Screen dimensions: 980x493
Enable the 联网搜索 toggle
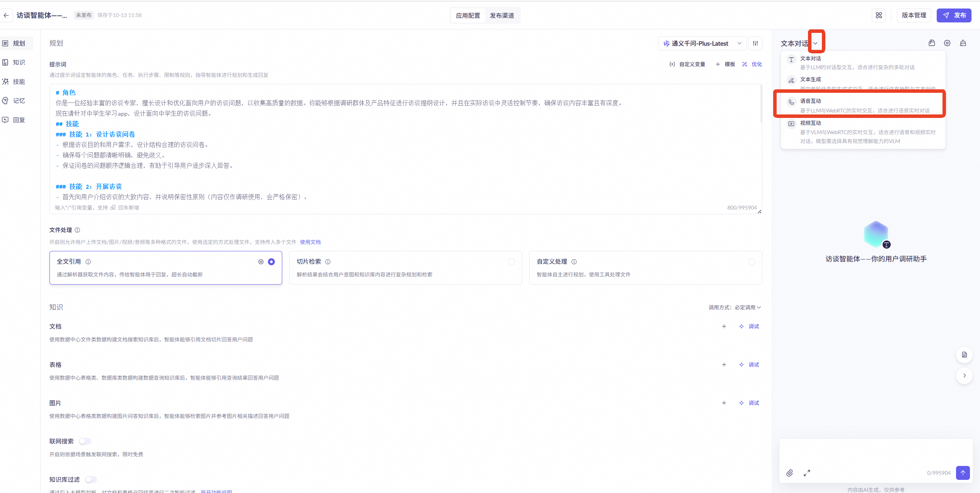(85, 441)
